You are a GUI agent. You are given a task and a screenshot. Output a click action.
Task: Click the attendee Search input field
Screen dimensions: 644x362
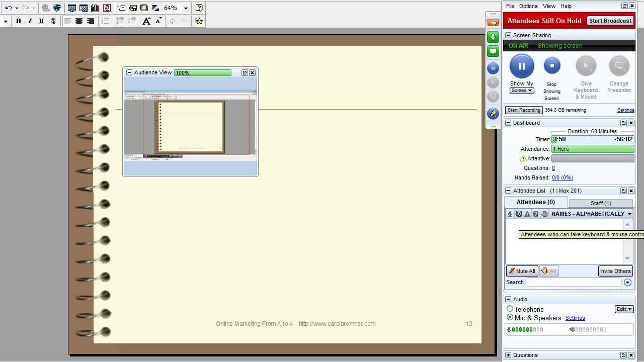pos(574,283)
